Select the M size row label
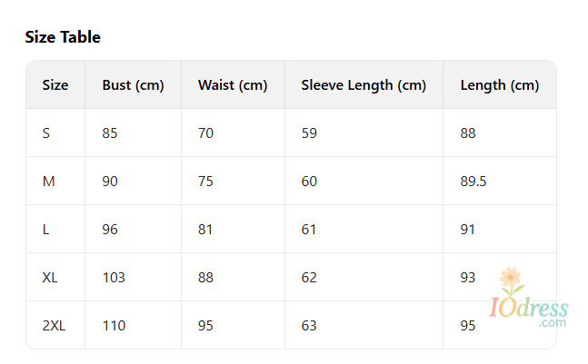This screenshot has height=364, width=588. pyautogui.click(x=49, y=182)
